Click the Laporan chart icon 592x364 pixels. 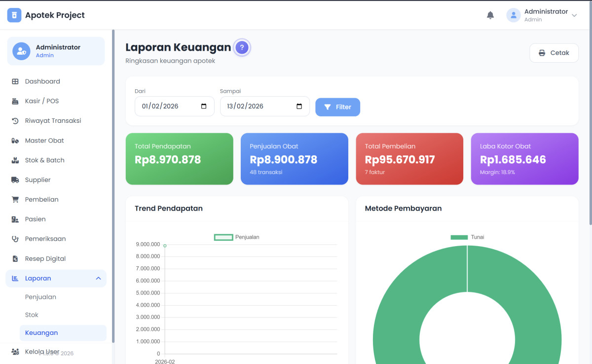[15, 278]
